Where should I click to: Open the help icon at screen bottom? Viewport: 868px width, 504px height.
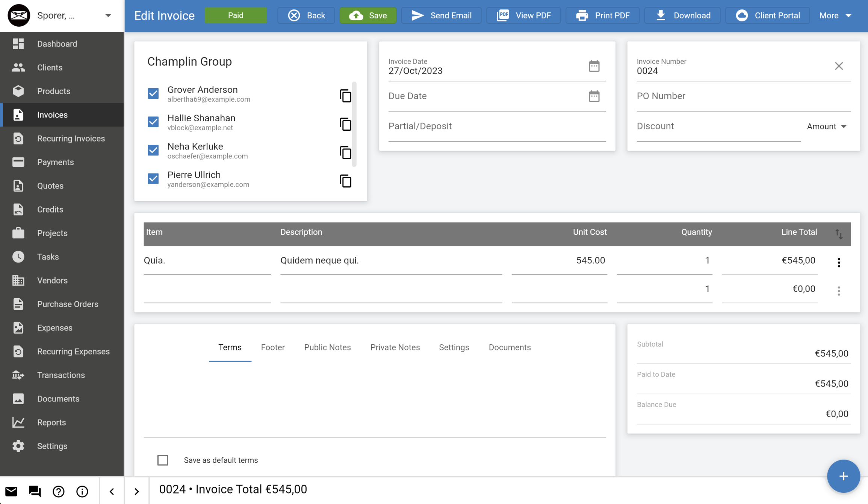58,491
